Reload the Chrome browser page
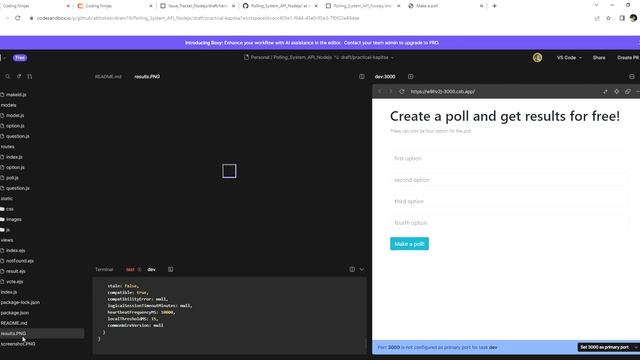Screen dimensions: 640x360 (x=18, y=18)
